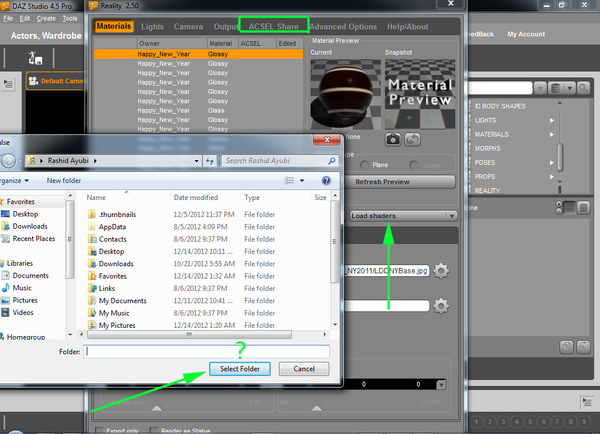Viewport: 600px width, 434px height.
Task: Click New folder in dialog toolbar
Action: click(x=64, y=180)
